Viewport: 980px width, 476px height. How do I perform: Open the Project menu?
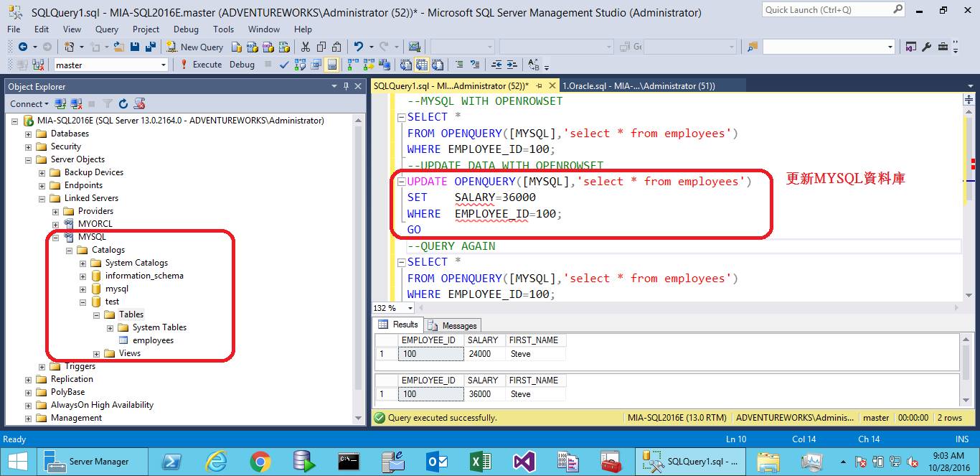tap(146, 29)
